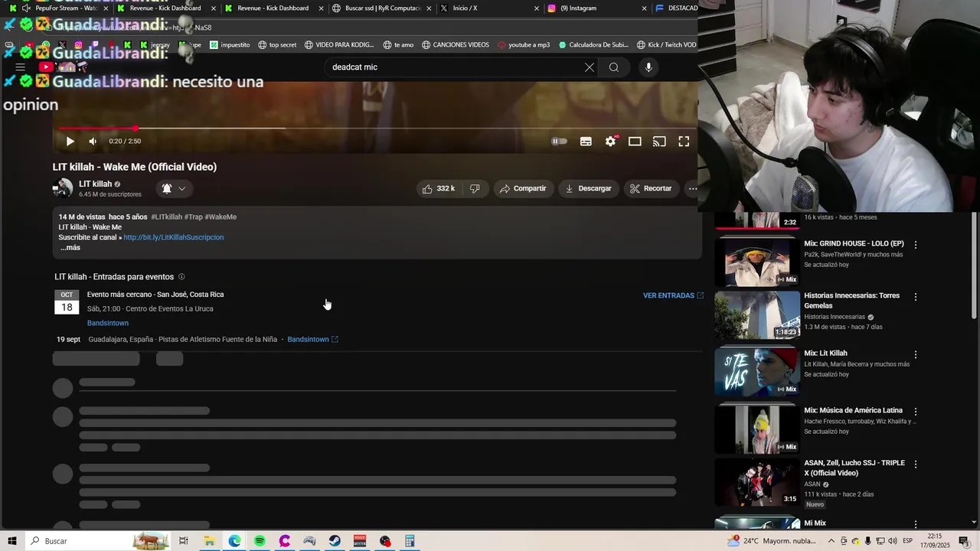Open the impuestito bookmark

[x=230, y=45]
